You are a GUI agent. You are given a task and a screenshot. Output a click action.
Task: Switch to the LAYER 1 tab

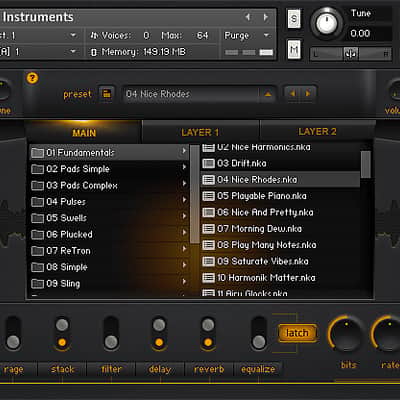(200, 132)
